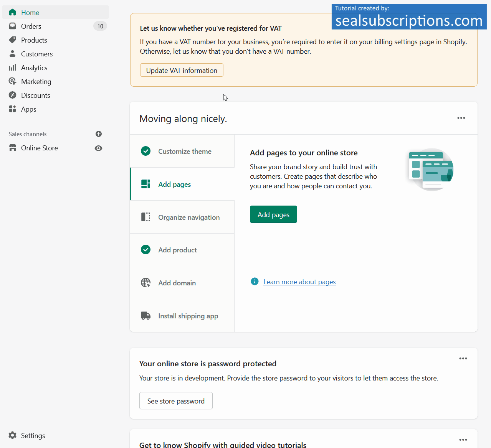Click the Customers person icon
Viewport: 491px width, 448px height.
pyautogui.click(x=13, y=54)
